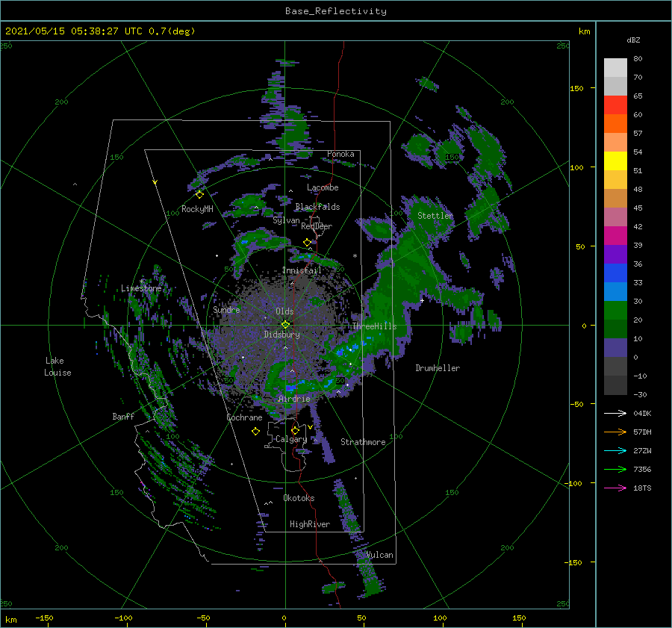
Task: Click the ThreeHills label
Action: click(x=375, y=326)
